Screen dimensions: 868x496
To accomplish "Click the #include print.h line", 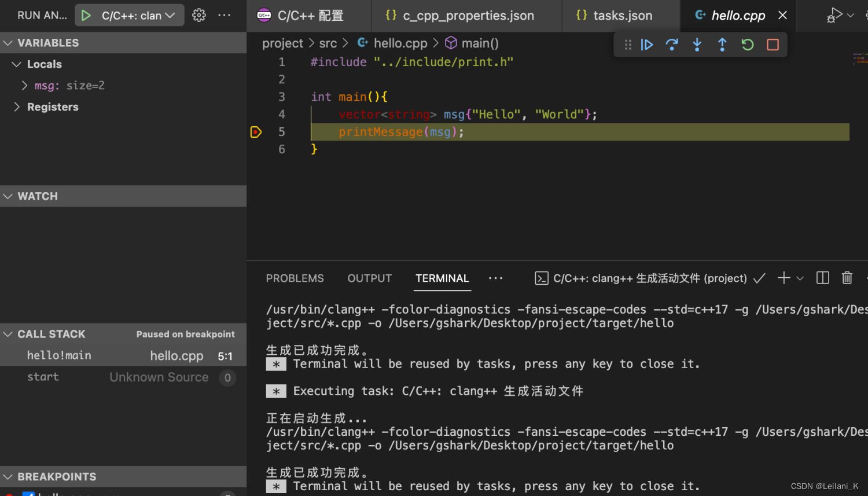I will pyautogui.click(x=412, y=62).
